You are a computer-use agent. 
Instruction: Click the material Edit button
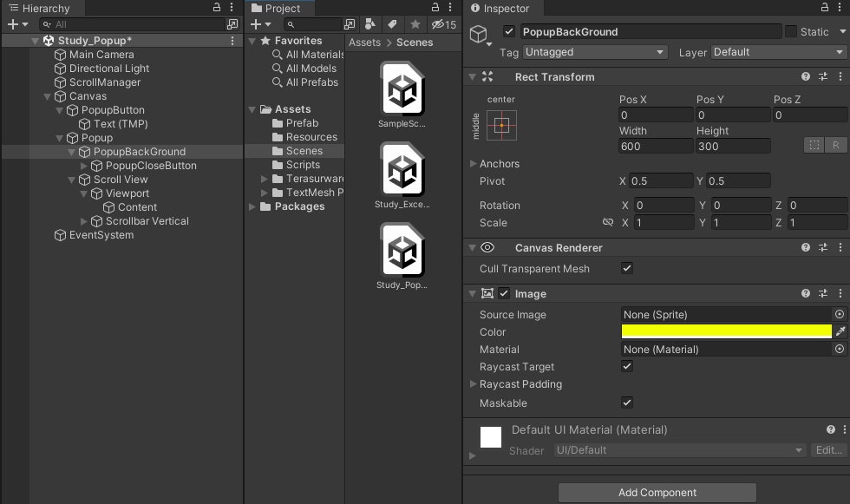(829, 450)
